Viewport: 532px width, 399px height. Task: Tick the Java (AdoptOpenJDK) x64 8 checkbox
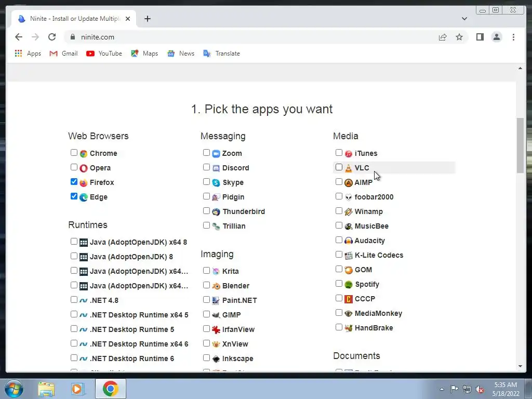(74, 242)
